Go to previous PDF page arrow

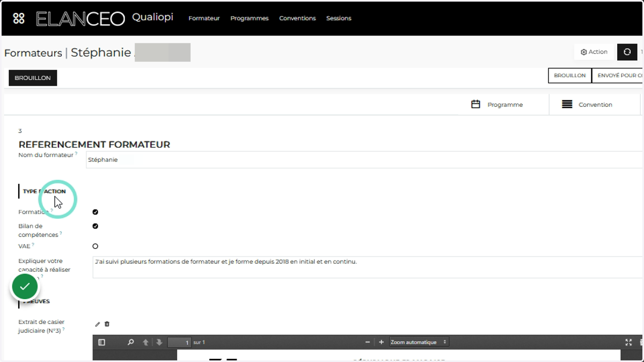tap(145, 342)
